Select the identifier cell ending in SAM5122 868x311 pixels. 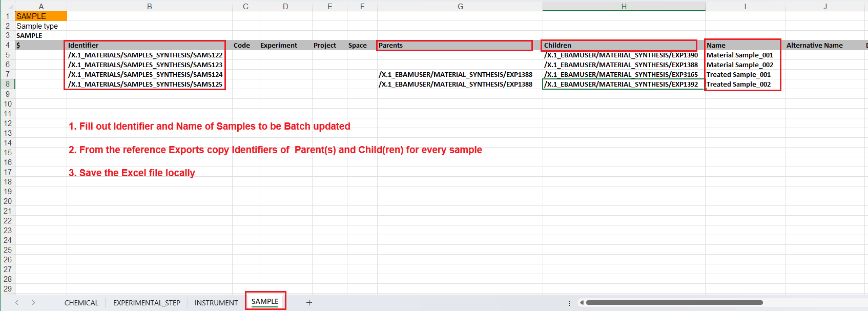pyautogui.click(x=150, y=55)
